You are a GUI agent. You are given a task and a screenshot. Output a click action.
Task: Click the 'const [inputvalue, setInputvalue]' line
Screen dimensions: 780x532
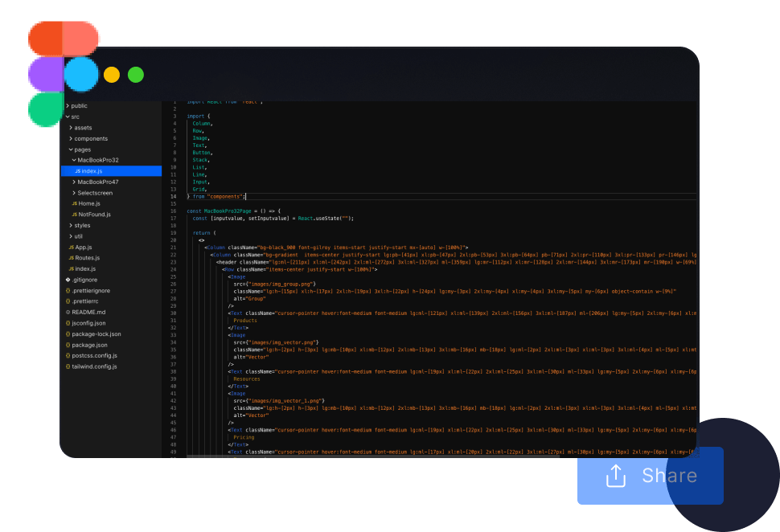tap(273, 219)
